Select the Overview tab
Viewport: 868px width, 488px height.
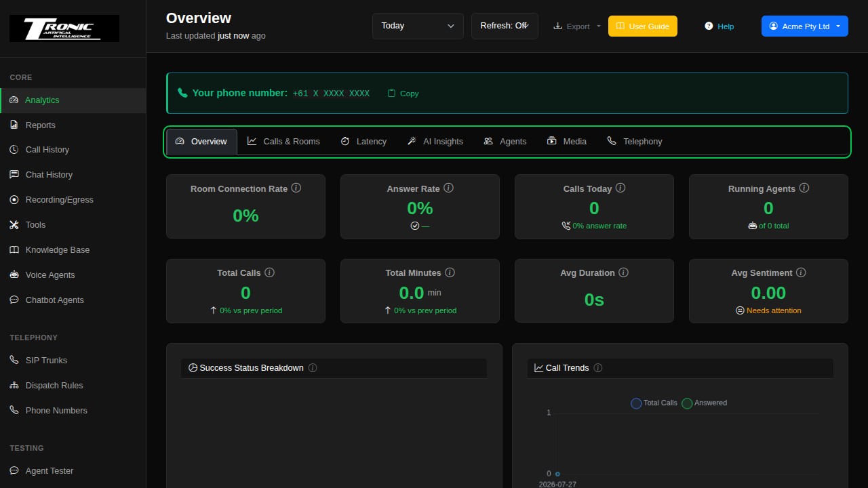click(201, 142)
